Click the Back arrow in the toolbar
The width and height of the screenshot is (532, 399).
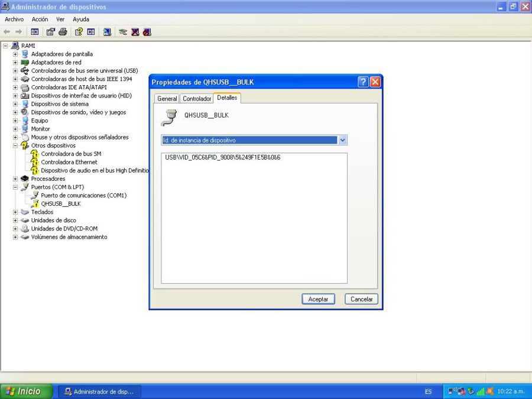7,32
